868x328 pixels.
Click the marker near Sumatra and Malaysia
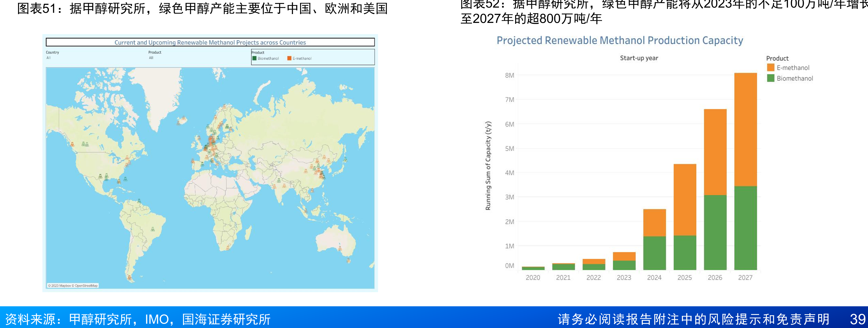306,211
